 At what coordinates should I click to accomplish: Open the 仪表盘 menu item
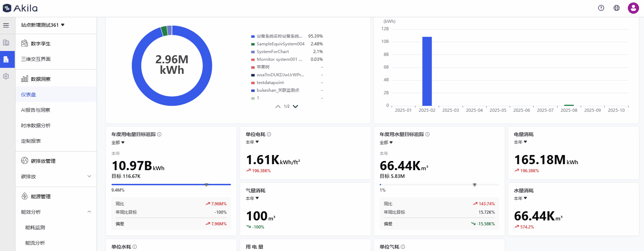coord(28,95)
